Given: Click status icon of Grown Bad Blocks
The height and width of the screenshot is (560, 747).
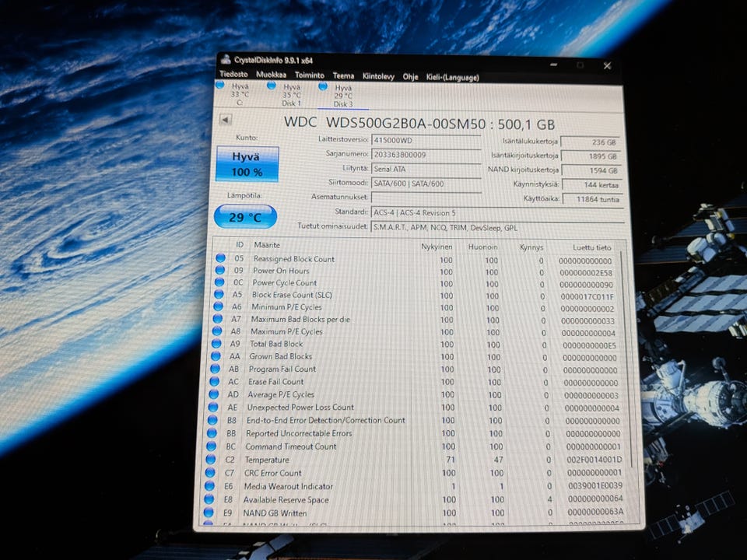Looking at the screenshot, I should click(x=216, y=355).
